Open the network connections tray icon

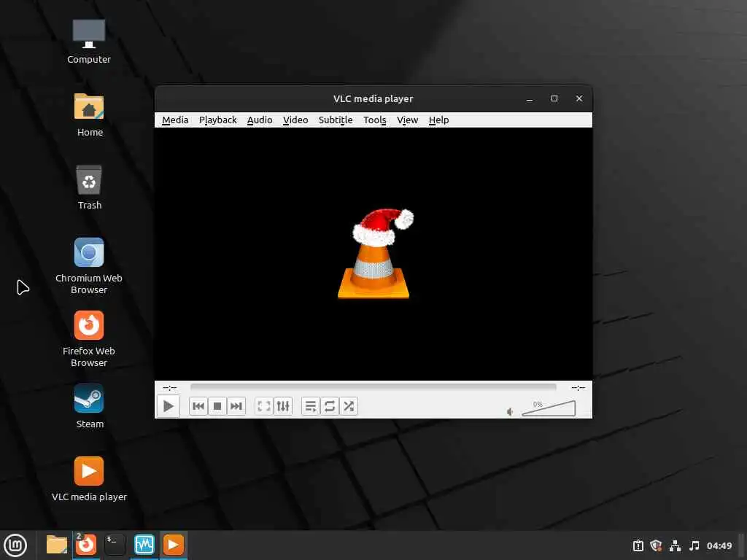(x=675, y=545)
